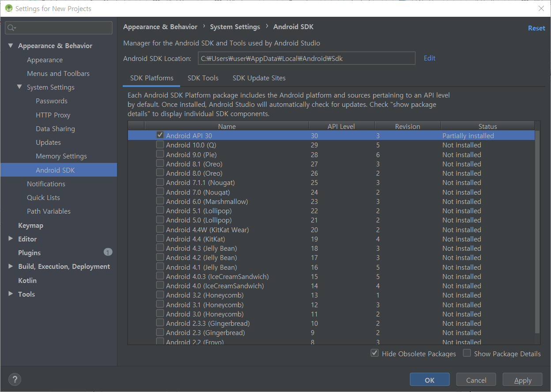Check the Android 10.0 (Q) checkbox
The image size is (551, 392).
coord(160,145)
